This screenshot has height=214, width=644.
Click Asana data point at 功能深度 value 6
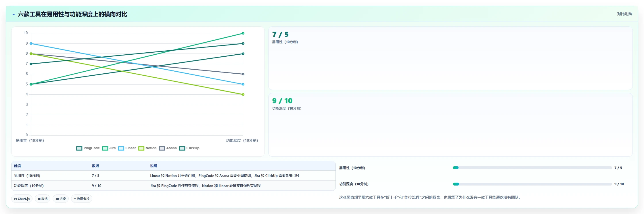tap(243, 74)
